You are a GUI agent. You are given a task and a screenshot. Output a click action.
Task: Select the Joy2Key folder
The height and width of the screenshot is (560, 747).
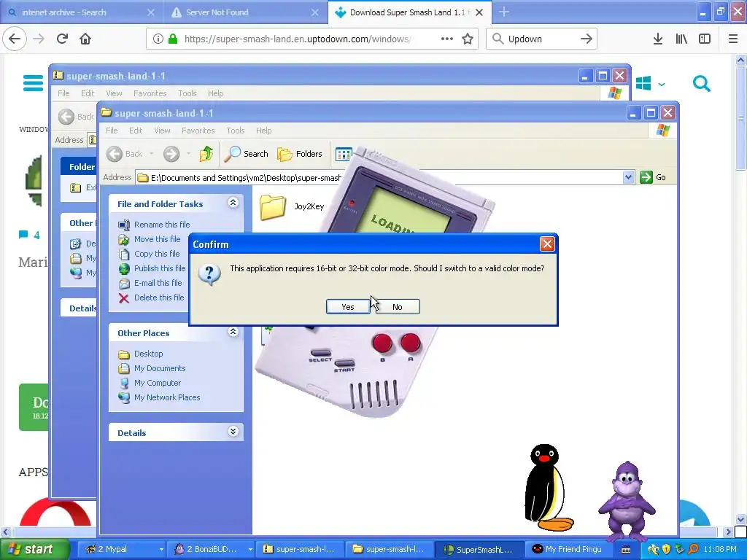tap(293, 206)
